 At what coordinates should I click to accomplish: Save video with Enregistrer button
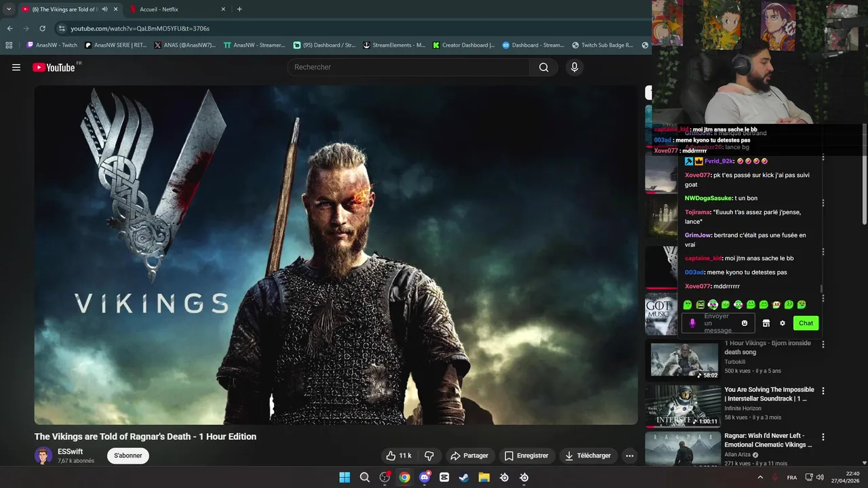[526, 455]
